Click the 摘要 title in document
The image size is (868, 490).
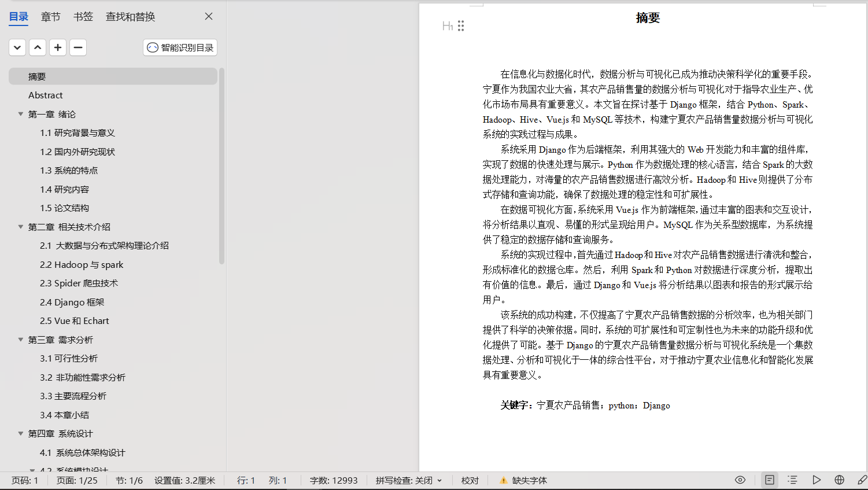pyautogui.click(x=648, y=18)
